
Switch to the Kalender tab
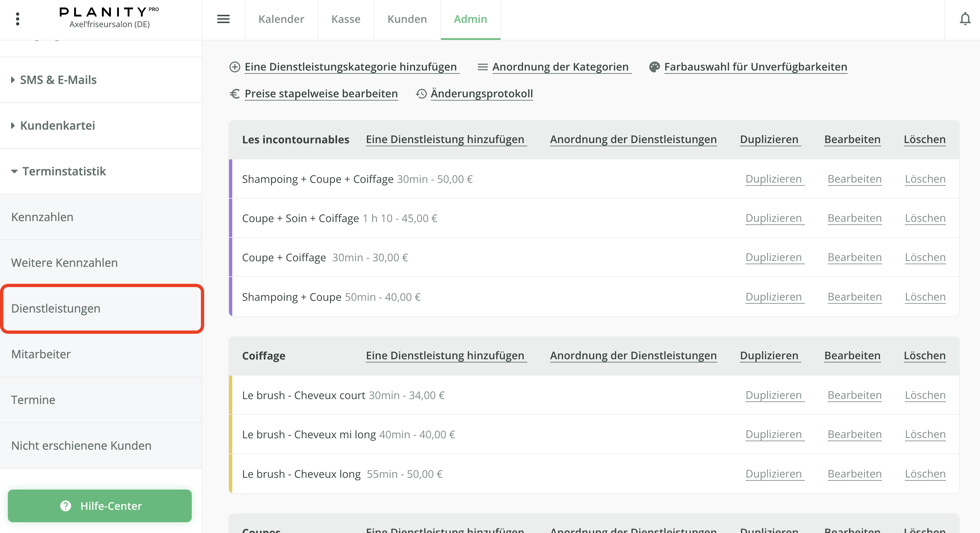tap(281, 19)
